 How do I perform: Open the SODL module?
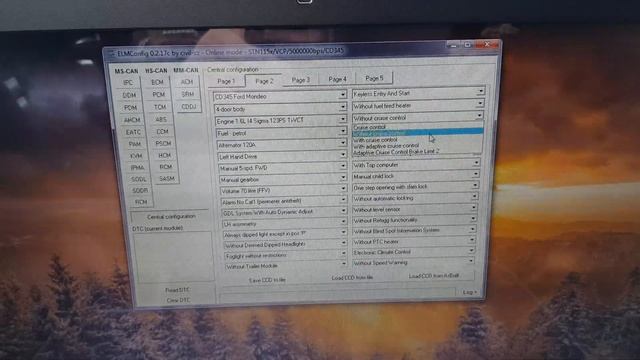(x=138, y=179)
